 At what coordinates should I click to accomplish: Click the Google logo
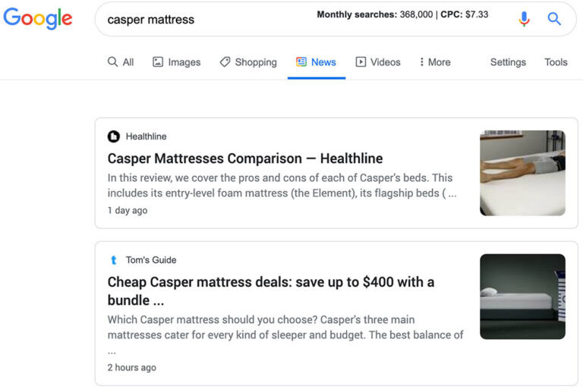[37, 18]
